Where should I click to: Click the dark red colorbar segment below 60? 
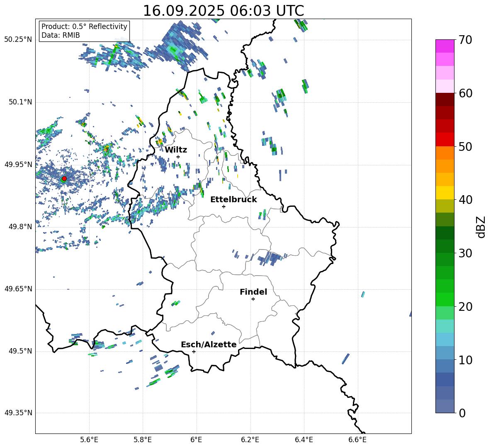pos(445,99)
